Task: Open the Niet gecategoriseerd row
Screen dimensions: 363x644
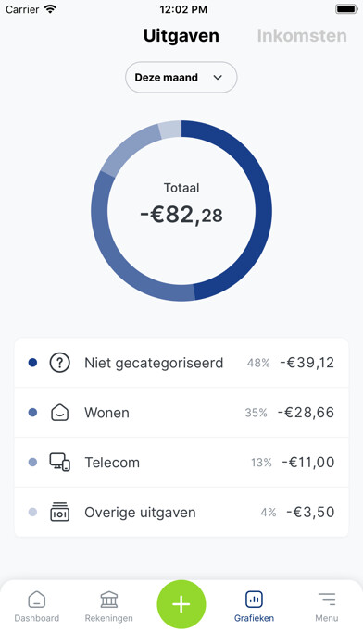Action: tap(181, 363)
